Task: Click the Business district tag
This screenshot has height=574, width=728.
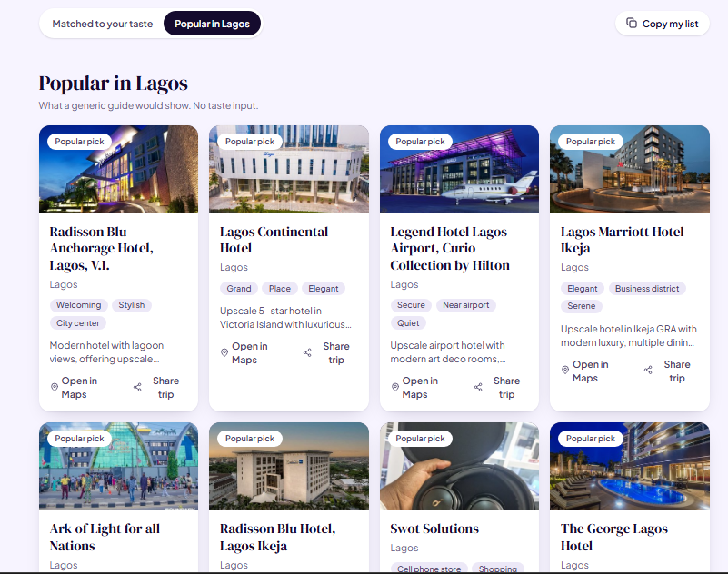Action: 647,289
